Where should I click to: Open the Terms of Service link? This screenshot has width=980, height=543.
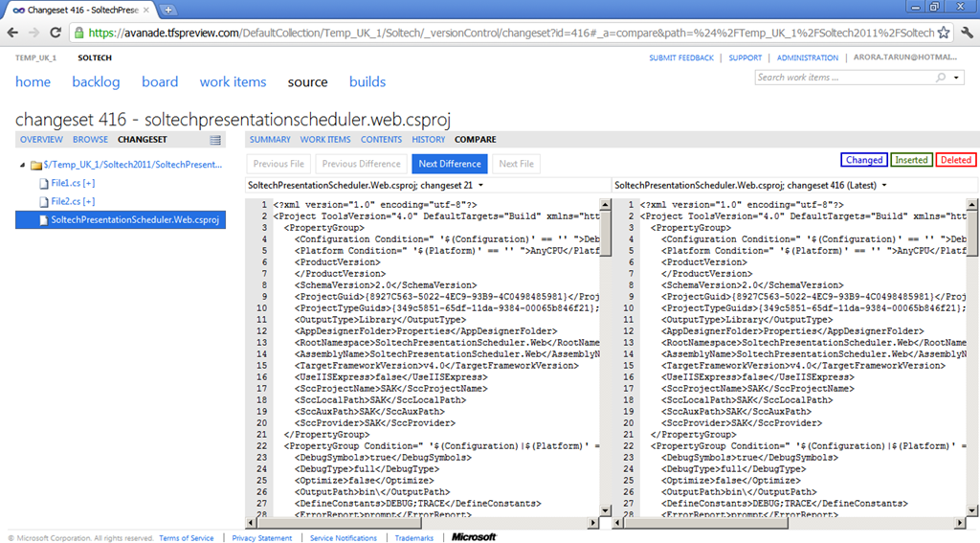tap(187, 538)
